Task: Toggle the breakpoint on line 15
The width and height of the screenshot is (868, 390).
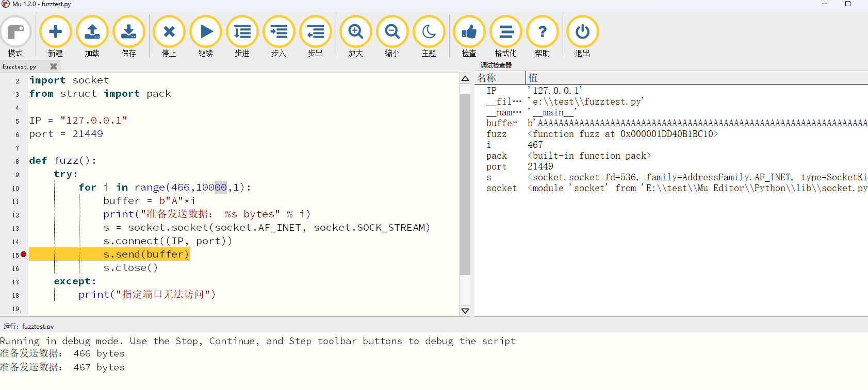Action: (x=23, y=255)
